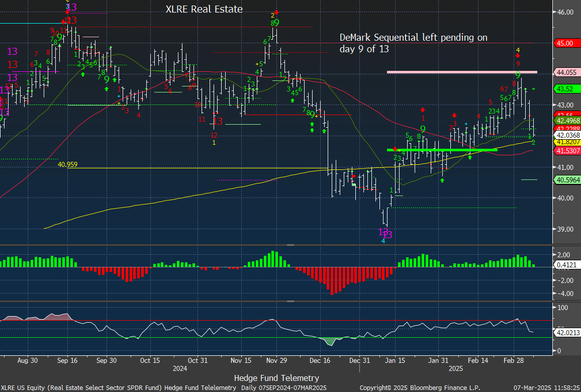
Task: Click the Oct 31 date label
Action: click(x=198, y=360)
